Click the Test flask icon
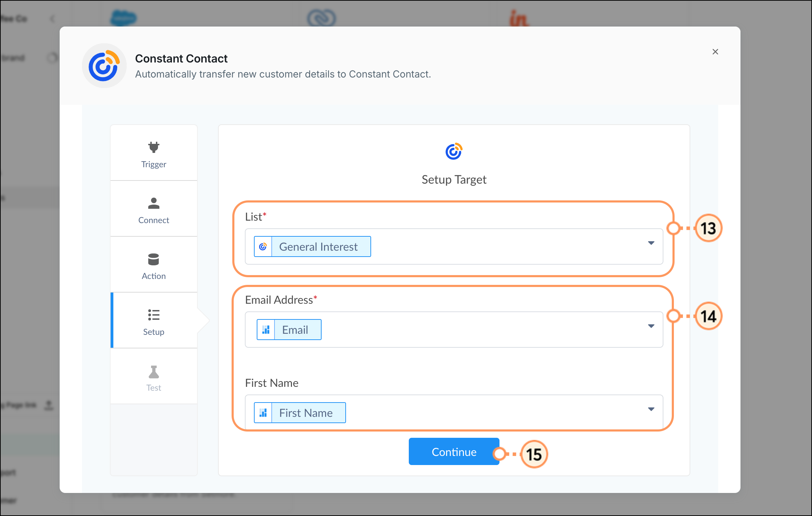This screenshot has height=516, width=812. [153, 372]
